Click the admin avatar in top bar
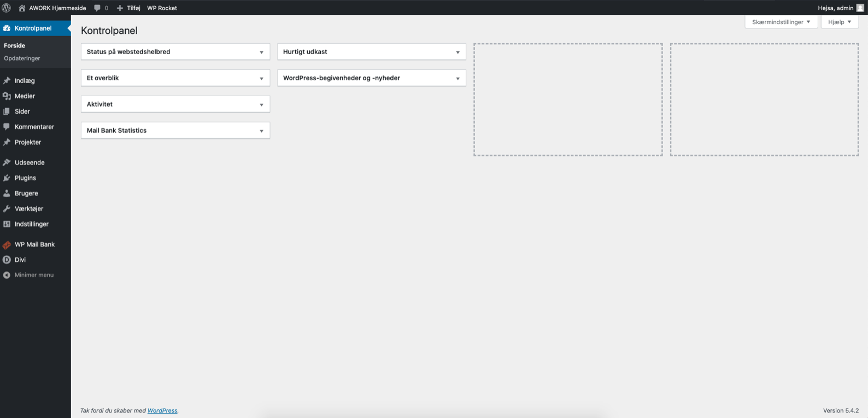Image resolution: width=868 pixels, height=418 pixels. point(860,8)
